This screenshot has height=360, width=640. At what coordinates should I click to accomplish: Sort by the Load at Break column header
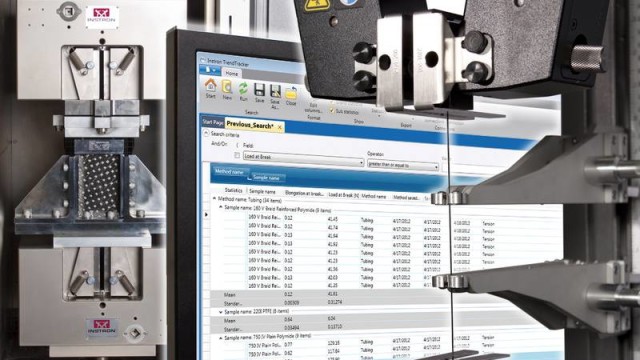[343, 195]
